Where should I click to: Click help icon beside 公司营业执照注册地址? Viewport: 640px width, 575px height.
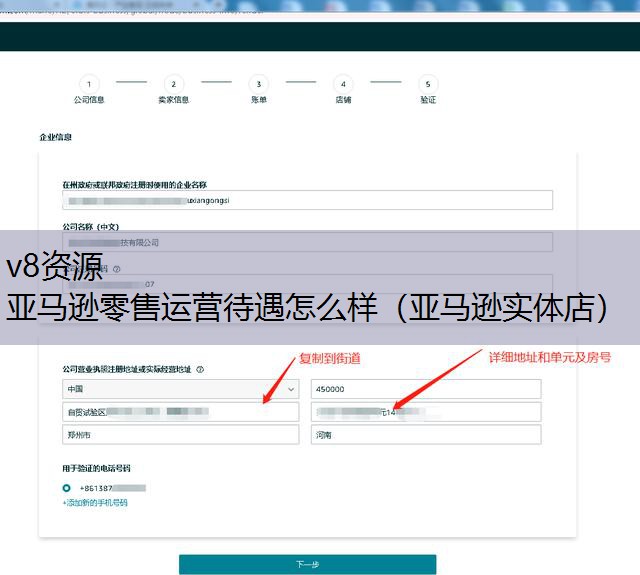(x=200, y=369)
